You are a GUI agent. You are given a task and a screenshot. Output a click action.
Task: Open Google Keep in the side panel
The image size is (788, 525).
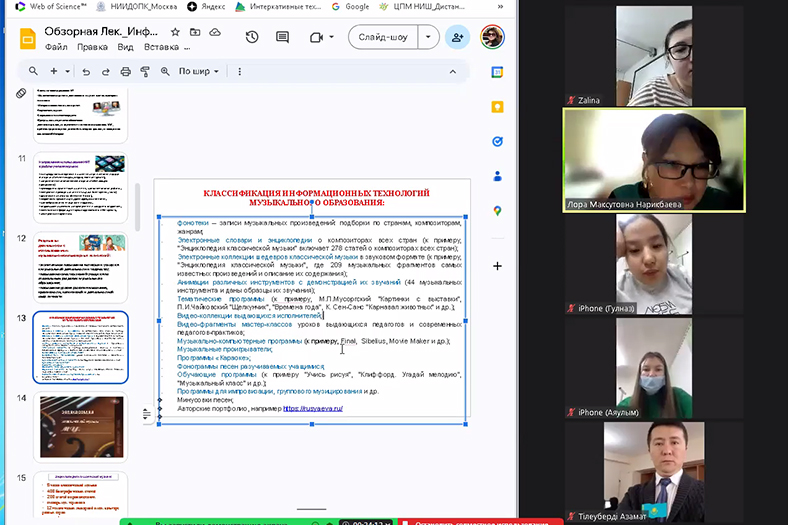[x=497, y=107]
